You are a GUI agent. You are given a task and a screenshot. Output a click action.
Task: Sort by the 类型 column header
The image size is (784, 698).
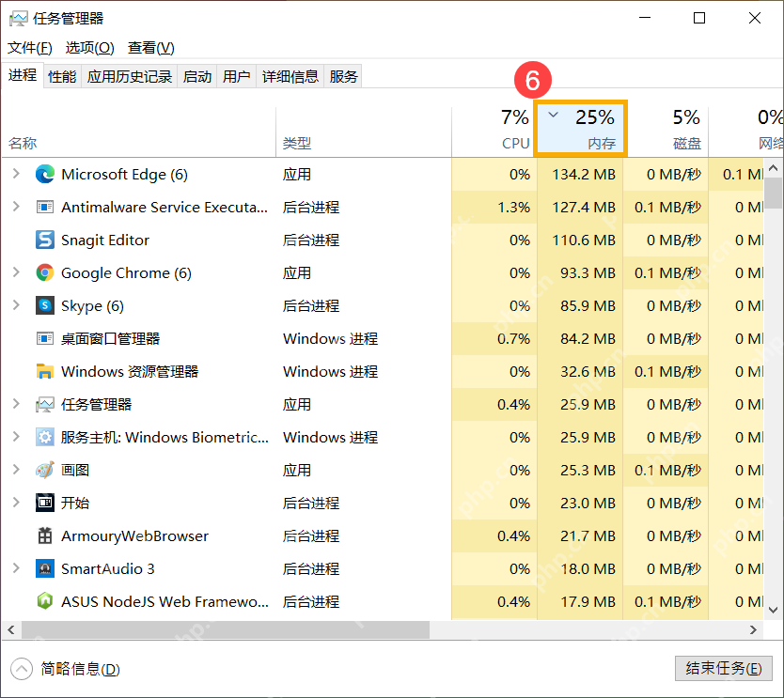pos(364,132)
